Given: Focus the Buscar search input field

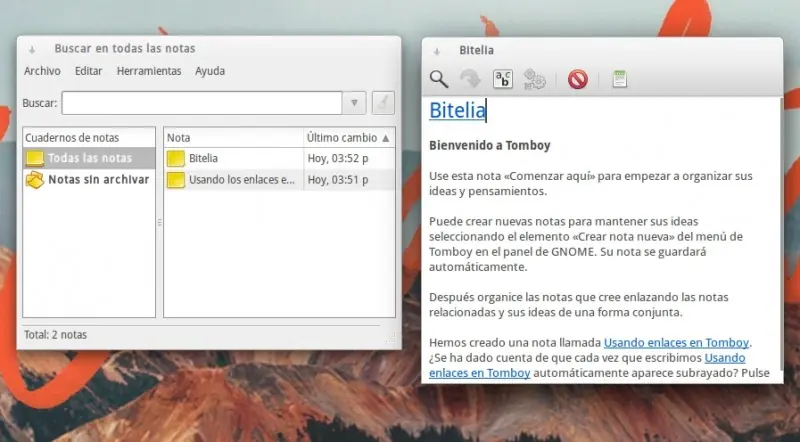Looking at the screenshot, I should coord(202,103).
